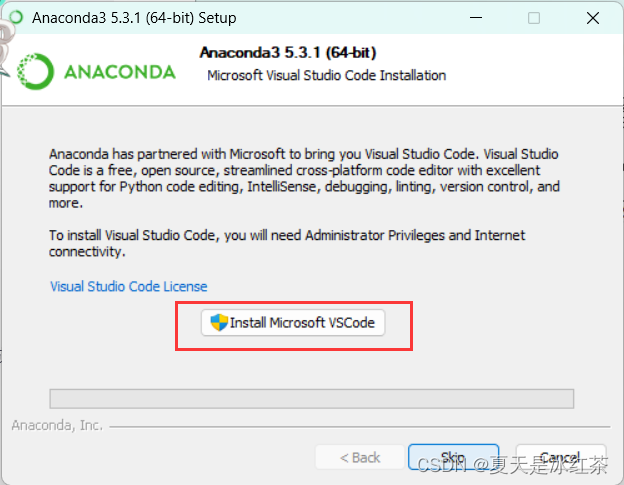The width and height of the screenshot is (624, 485).
Task: Minimize the Anaconda3 Setup window
Action: (x=476, y=18)
